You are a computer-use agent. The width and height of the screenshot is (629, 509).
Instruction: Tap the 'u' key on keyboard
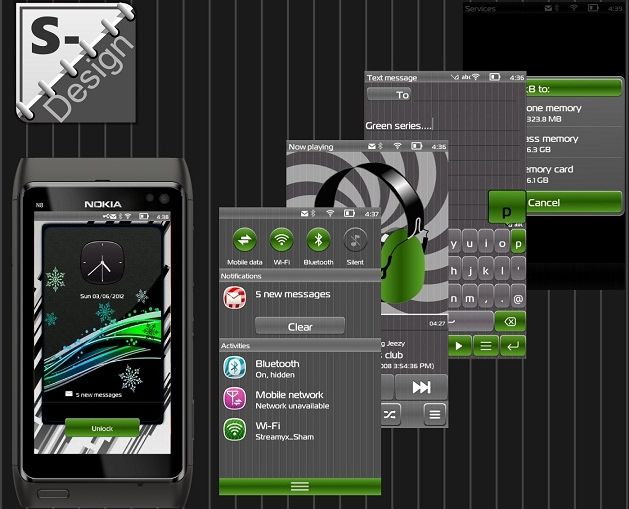coord(469,243)
